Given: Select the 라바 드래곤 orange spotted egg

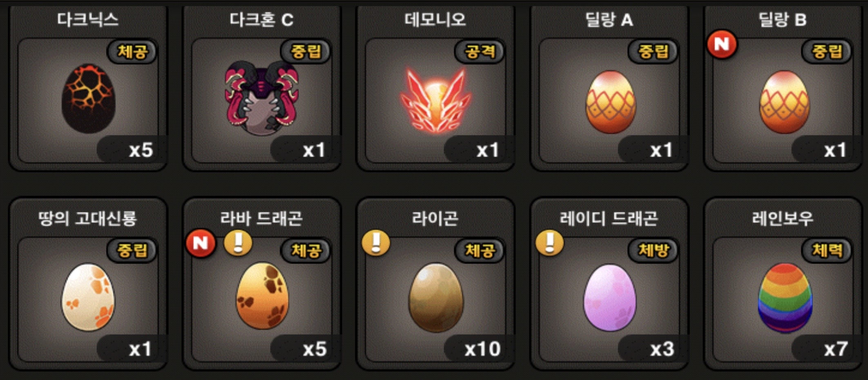Looking at the screenshot, I should click(x=262, y=296).
